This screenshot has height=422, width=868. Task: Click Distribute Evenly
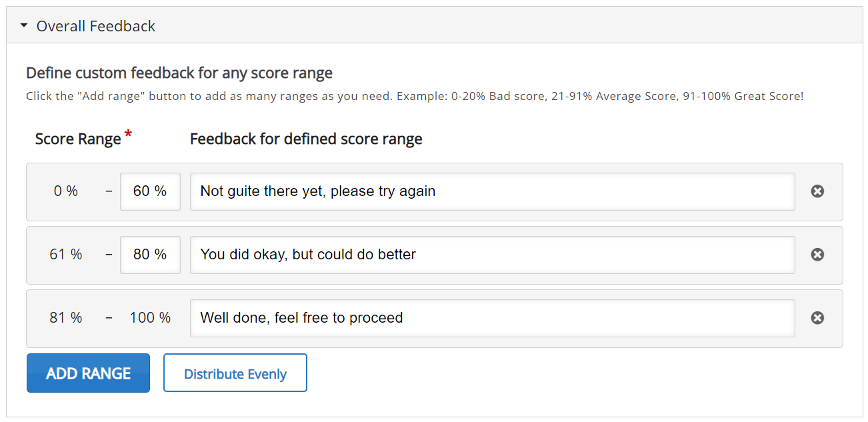pyautogui.click(x=235, y=373)
